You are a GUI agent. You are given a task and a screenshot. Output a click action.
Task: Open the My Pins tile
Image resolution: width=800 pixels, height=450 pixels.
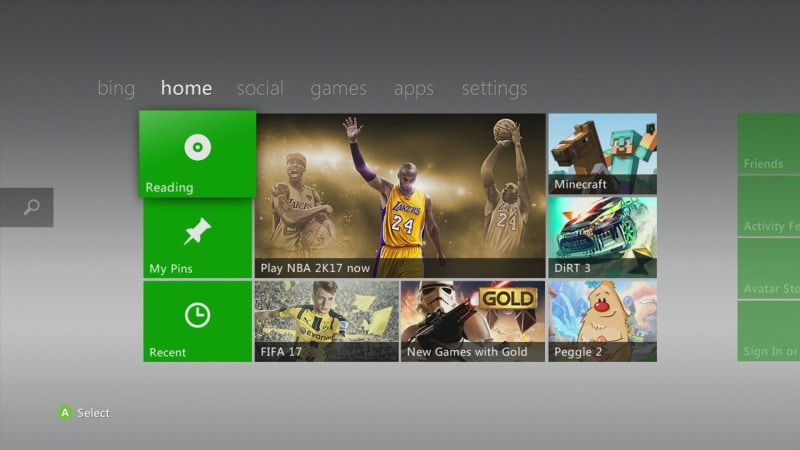[x=197, y=238]
